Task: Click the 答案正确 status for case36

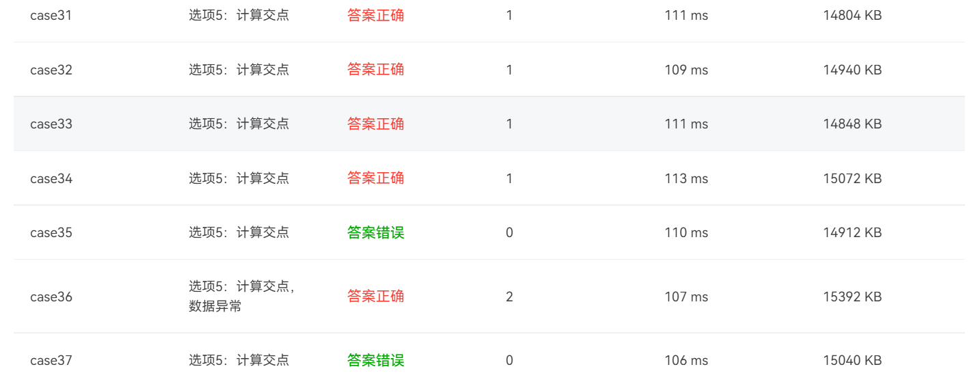Action: [x=376, y=296]
